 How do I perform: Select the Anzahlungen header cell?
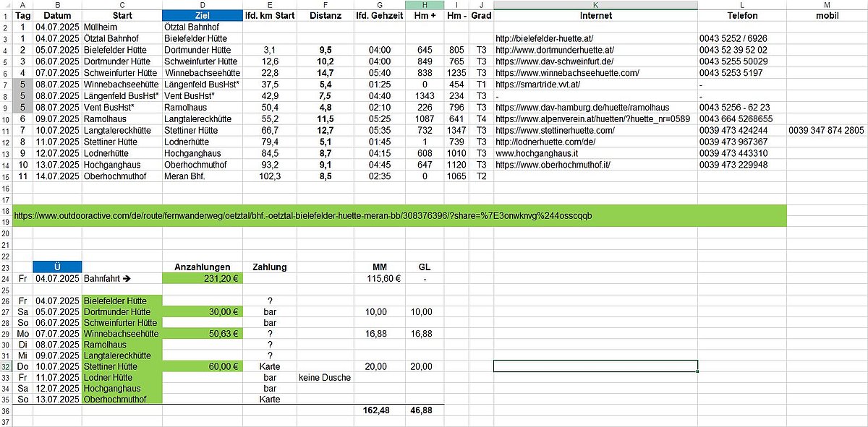[x=202, y=267]
